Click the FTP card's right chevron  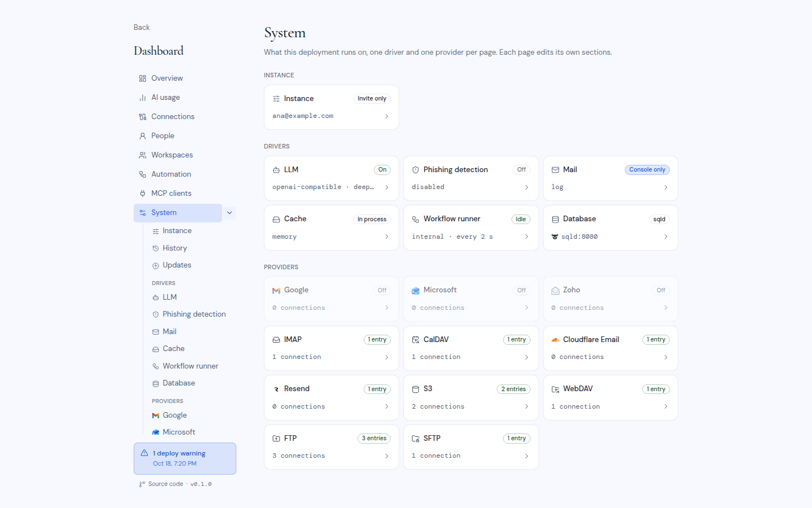pos(387,456)
